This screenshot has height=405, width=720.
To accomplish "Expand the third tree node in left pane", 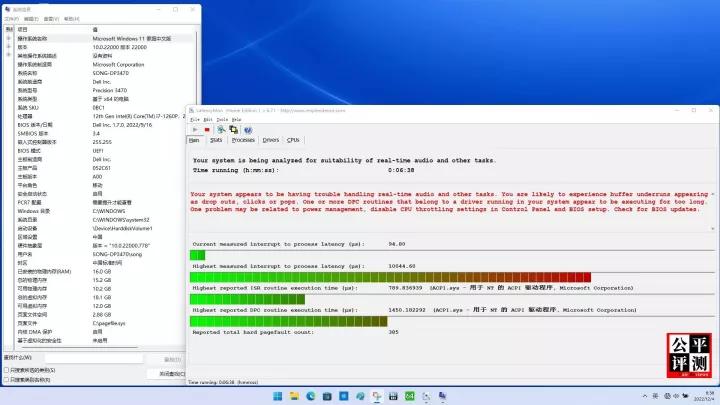I will [x=8, y=54].
